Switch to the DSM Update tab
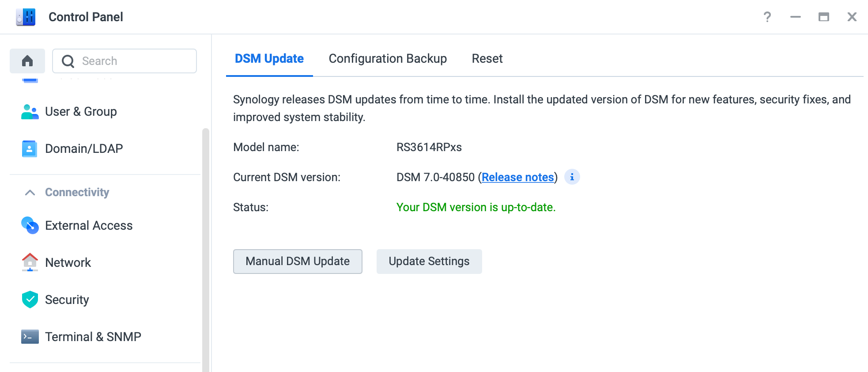This screenshot has width=868, height=372. (269, 59)
